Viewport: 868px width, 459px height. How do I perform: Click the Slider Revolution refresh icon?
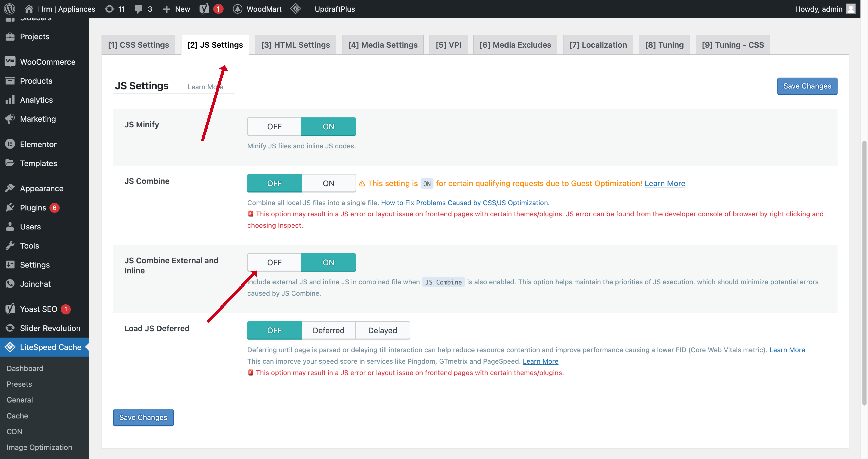tap(10, 328)
